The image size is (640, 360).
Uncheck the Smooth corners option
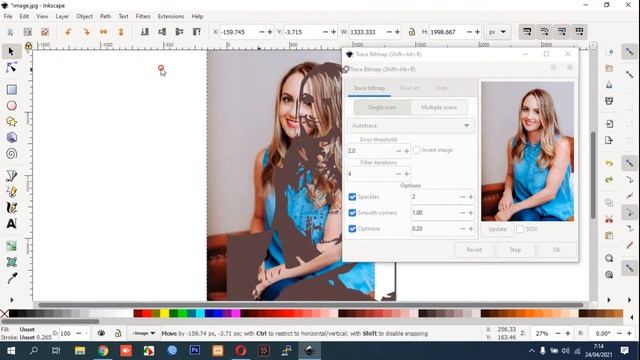(352, 213)
